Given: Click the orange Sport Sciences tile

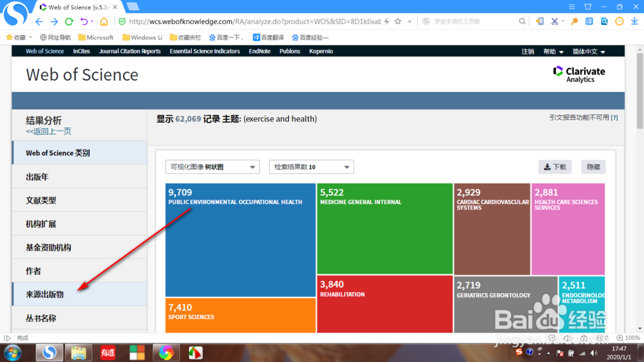Looking at the screenshot, I should [x=241, y=315].
